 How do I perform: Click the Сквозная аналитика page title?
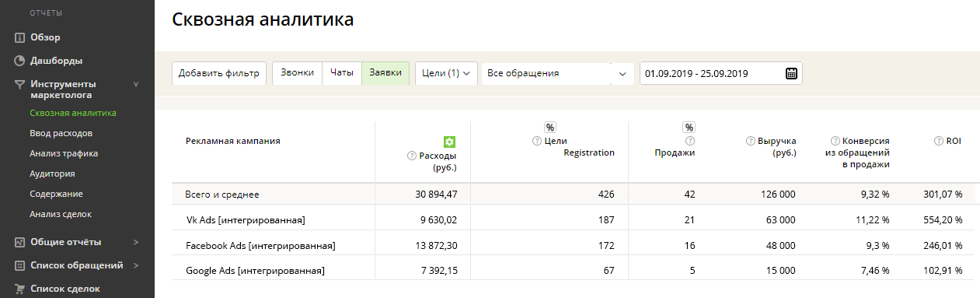pyautogui.click(x=263, y=19)
